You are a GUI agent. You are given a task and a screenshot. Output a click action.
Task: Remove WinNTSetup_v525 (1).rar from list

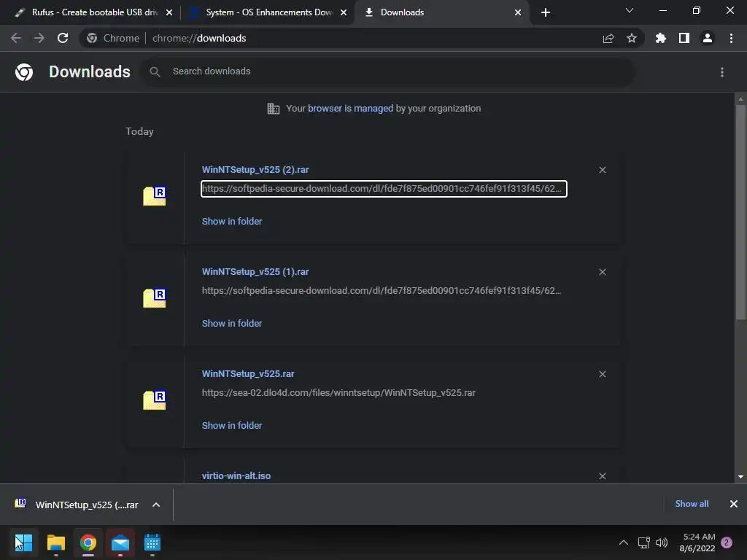point(603,272)
